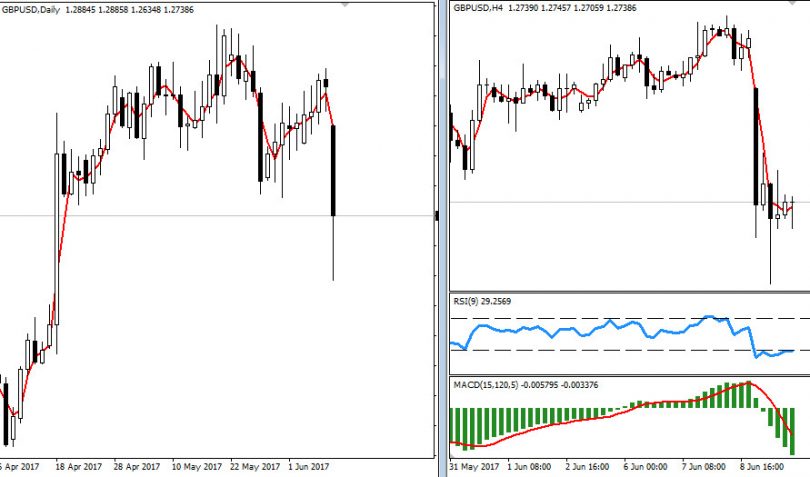Image resolution: width=810 pixels, height=477 pixels.
Task: Select the long black H4 crash candle
Action: [756, 147]
